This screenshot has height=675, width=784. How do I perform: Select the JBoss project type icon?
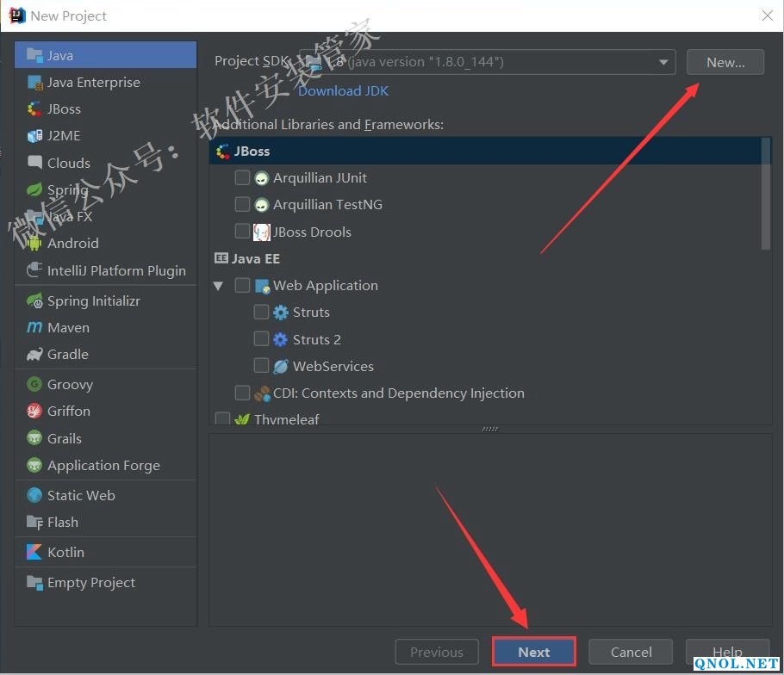[x=34, y=109]
